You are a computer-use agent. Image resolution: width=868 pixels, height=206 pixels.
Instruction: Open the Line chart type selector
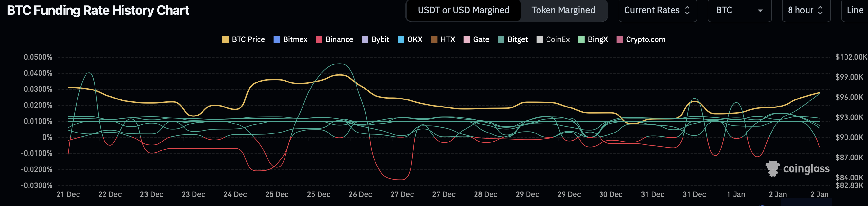click(x=855, y=10)
